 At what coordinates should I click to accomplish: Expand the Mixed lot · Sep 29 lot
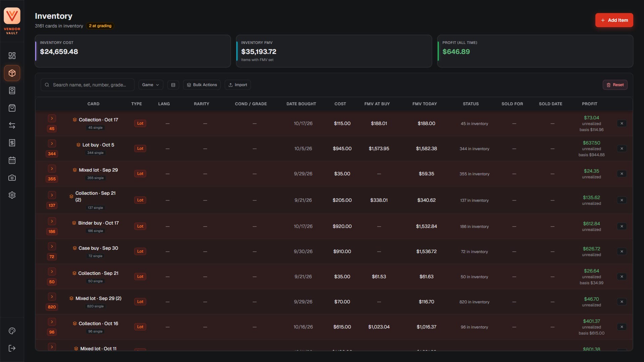click(x=52, y=169)
